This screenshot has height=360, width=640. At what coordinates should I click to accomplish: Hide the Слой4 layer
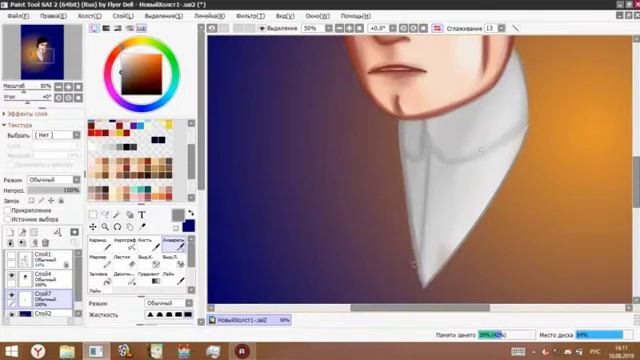[x=11, y=276]
